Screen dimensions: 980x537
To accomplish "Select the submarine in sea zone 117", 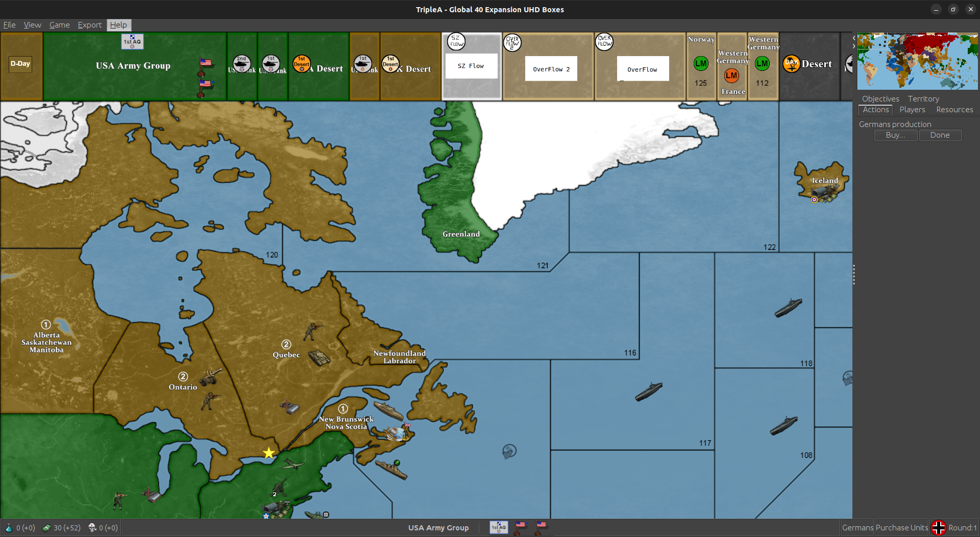I will click(649, 391).
